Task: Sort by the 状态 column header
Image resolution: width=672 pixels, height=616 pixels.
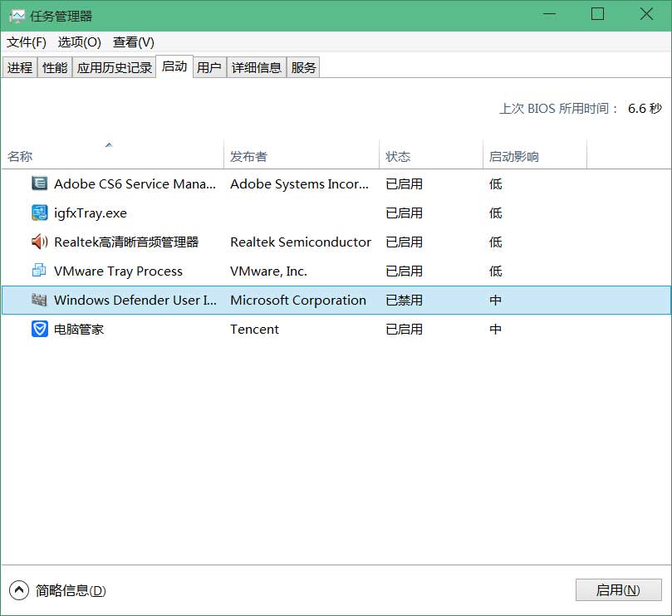Action: tap(431, 156)
